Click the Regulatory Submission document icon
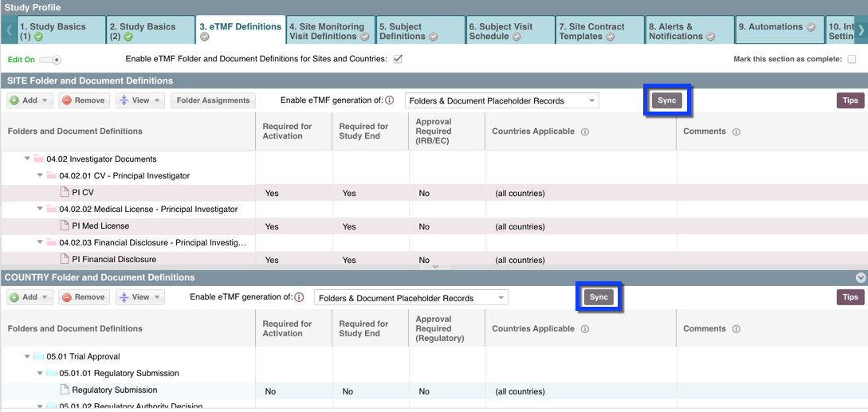 tap(65, 390)
